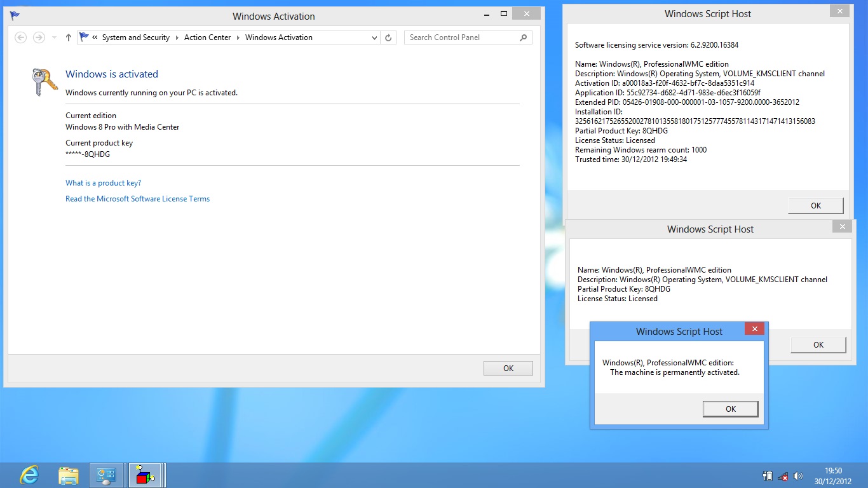Click the flag icon in Windows Activation titlebar
The image size is (868, 488).
click(15, 16)
